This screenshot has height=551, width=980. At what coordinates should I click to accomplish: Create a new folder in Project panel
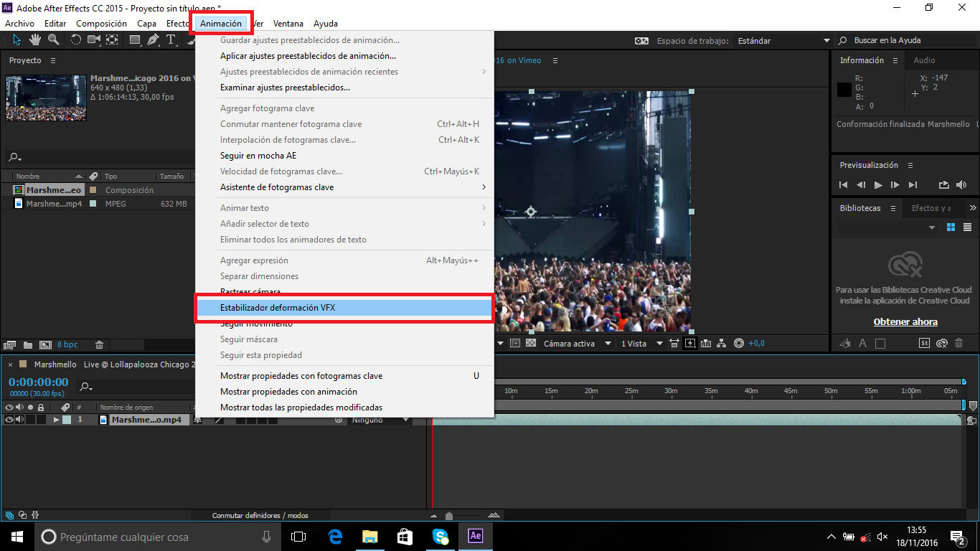click(27, 345)
